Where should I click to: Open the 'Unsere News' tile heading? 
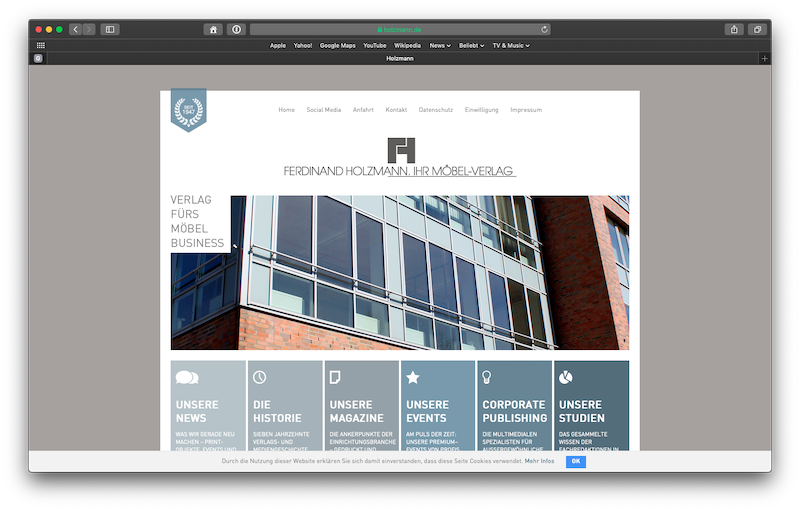point(197,411)
